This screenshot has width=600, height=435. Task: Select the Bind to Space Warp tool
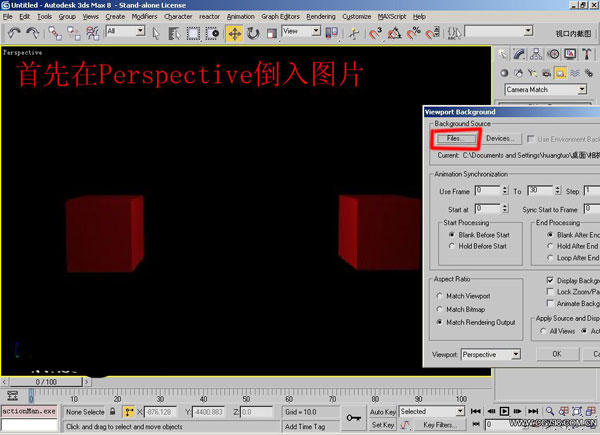point(92,33)
